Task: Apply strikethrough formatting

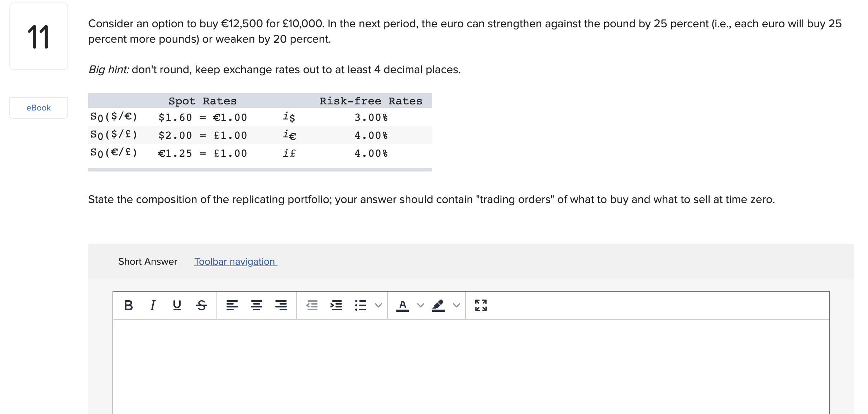Action: (202, 305)
